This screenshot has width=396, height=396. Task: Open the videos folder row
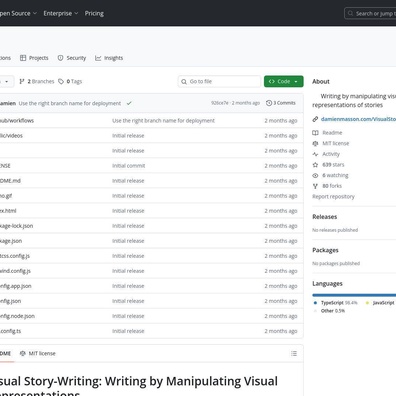[x=151, y=136]
